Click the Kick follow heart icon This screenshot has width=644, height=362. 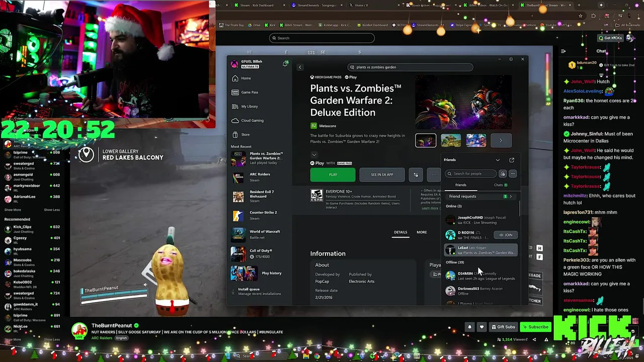point(481,327)
